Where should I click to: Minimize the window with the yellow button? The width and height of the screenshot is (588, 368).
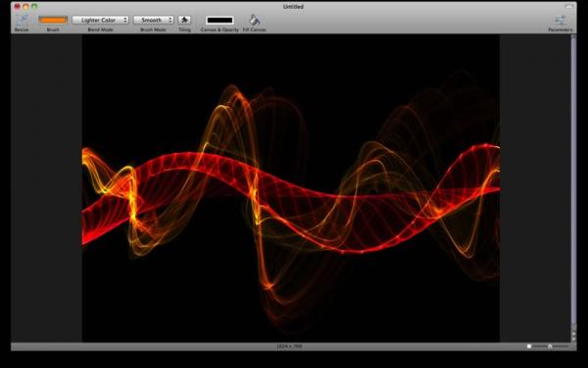[x=25, y=7]
